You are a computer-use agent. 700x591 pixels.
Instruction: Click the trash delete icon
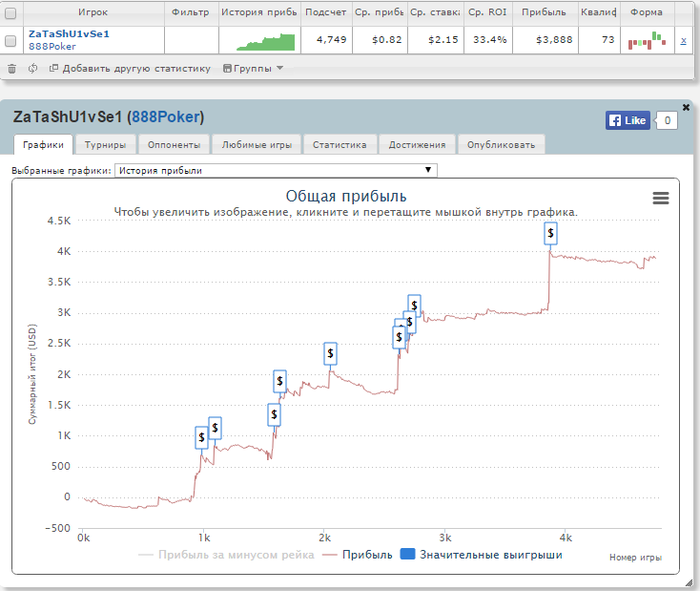tap(12, 69)
